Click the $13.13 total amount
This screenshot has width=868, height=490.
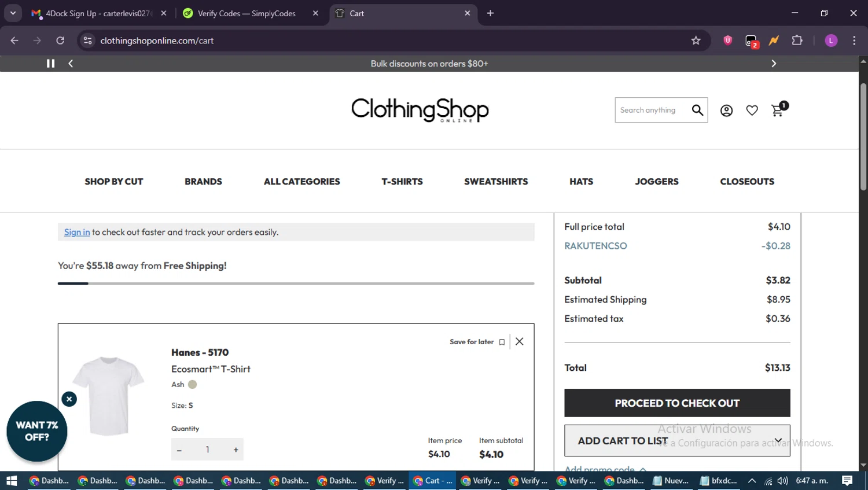coord(777,368)
